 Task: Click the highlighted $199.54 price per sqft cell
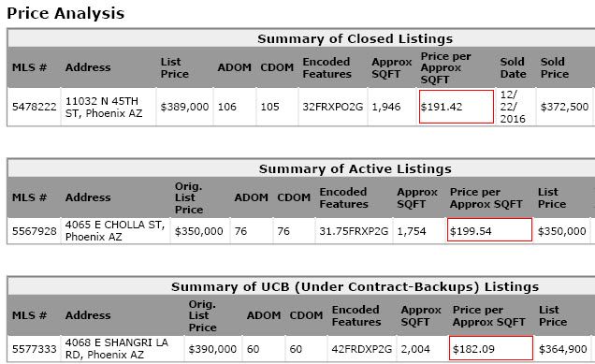[489, 229]
